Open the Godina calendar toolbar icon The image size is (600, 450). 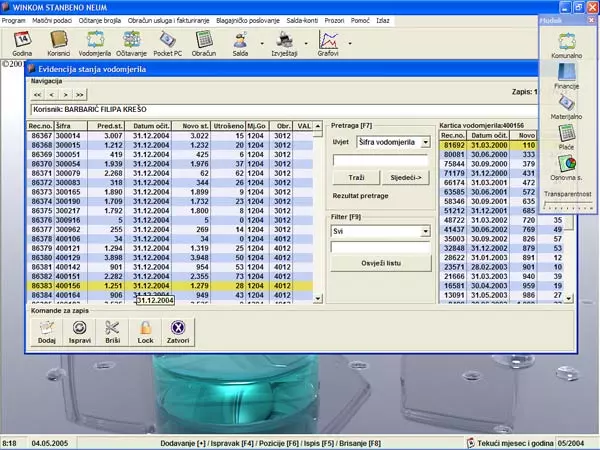coord(22,41)
